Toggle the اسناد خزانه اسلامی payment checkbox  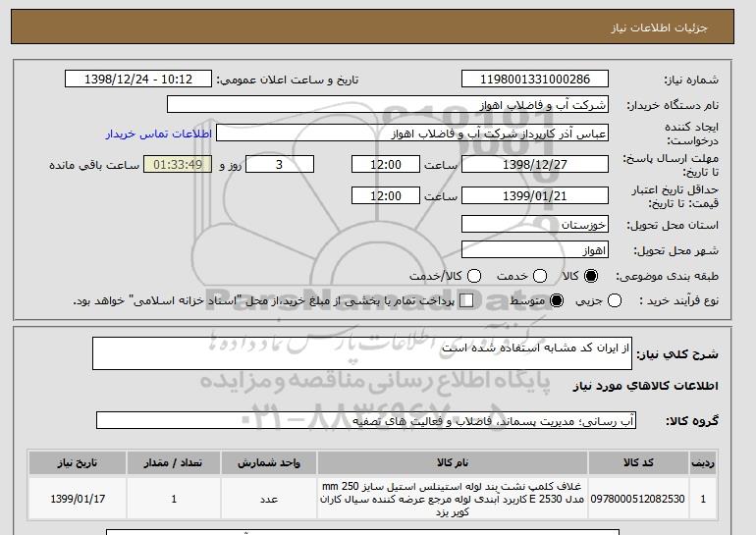pyautogui.click(x=466, y=300)
